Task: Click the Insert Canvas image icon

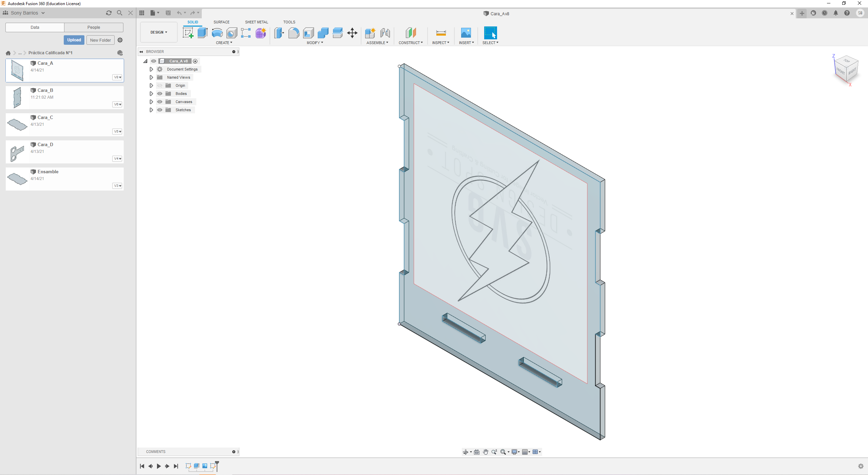Action: pyautogui.click(x=466, y=33)
